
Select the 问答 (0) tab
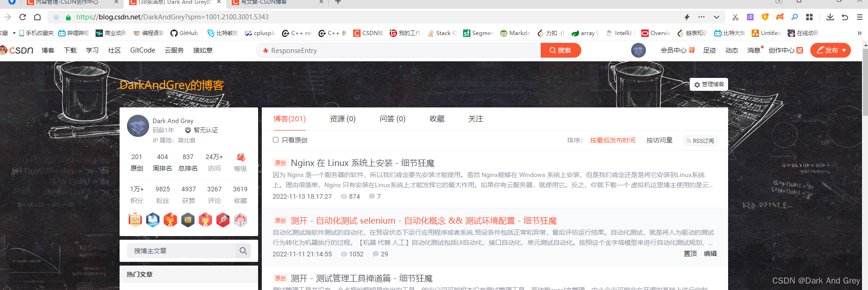pyautogui.click(x=392, y=119)
